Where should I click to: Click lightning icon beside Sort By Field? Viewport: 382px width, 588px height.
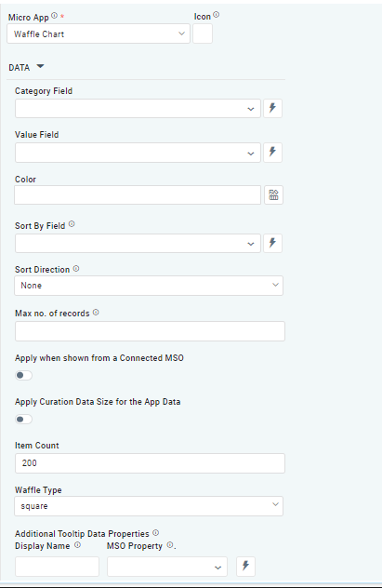click(x=272, y=243)
